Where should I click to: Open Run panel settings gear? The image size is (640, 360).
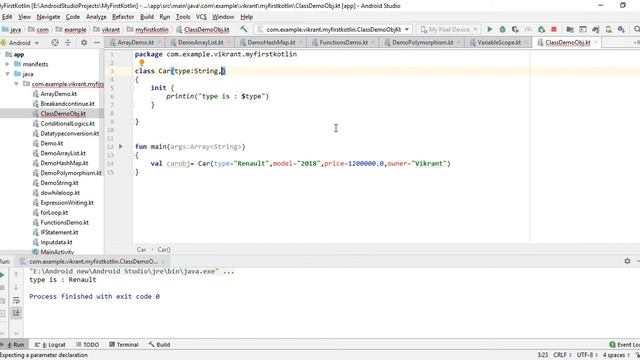point(627,261)
